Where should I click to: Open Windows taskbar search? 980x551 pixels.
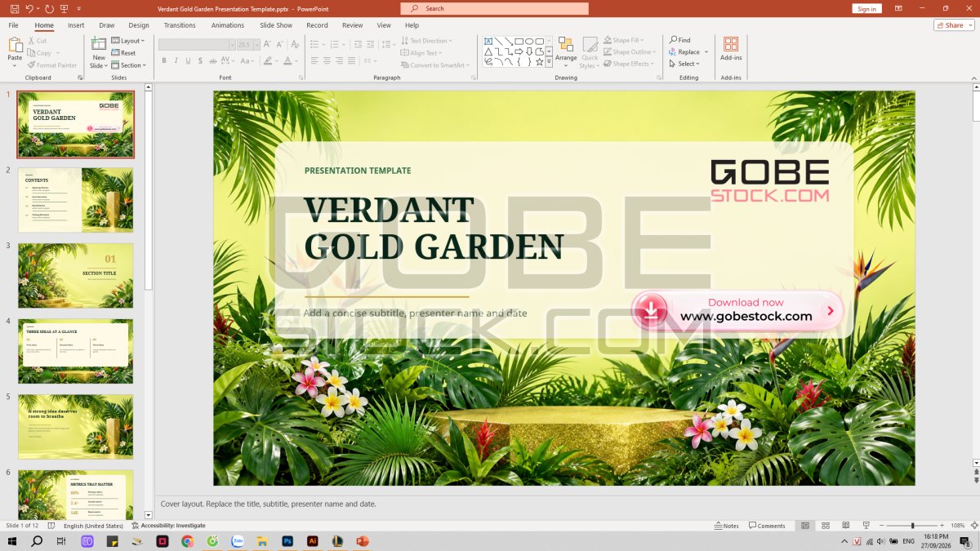click(37, 541)
